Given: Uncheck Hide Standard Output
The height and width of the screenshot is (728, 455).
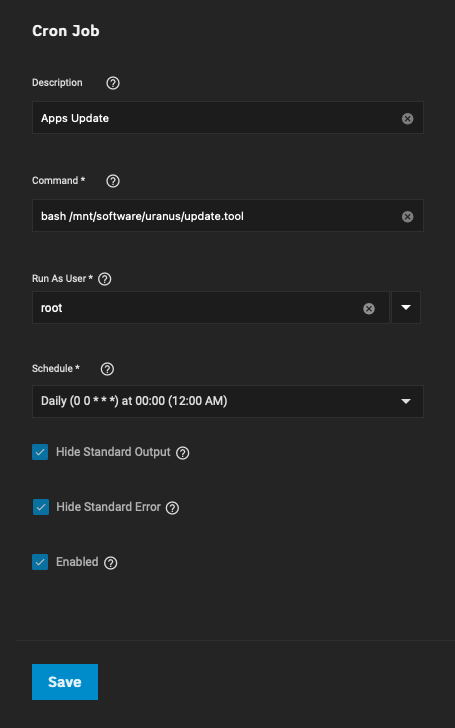Looking at the screenshot, I should [40, 452].
